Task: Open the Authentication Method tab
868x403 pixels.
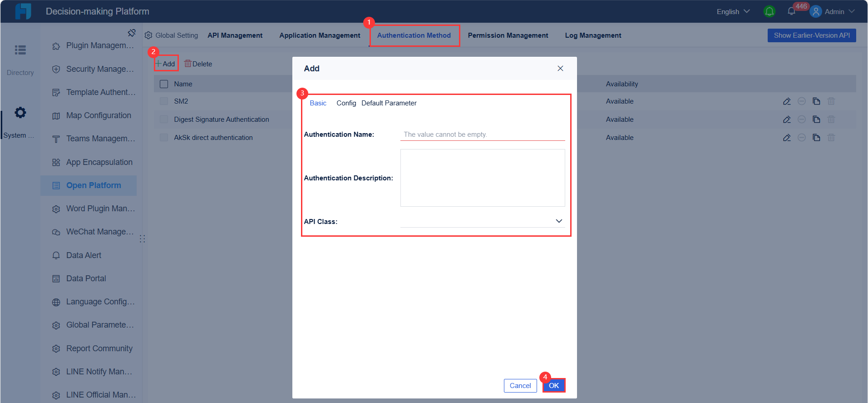Action: (x=414, y=35)
